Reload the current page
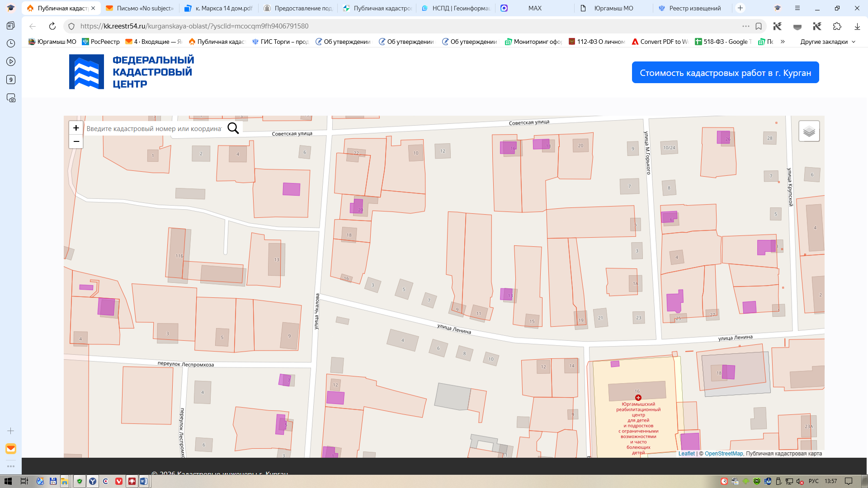Image resolution: width=868 pixels, height=488 pixels. (52, 26)
